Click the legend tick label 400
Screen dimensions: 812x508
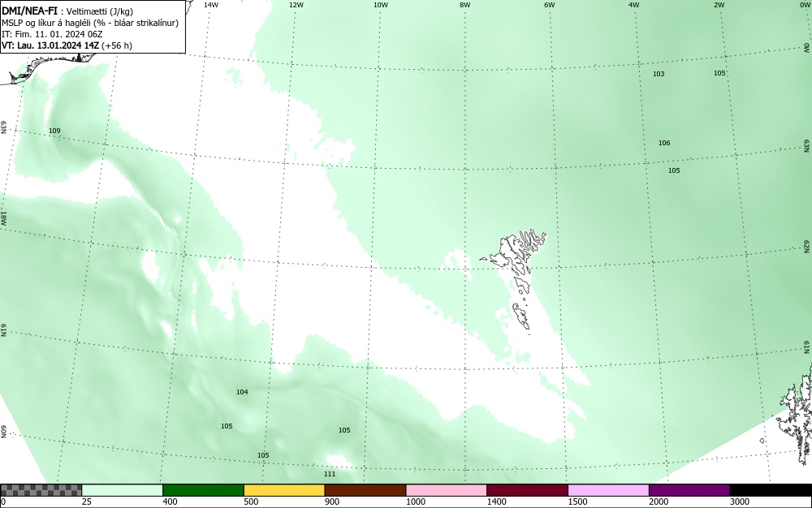coord(170,502)
